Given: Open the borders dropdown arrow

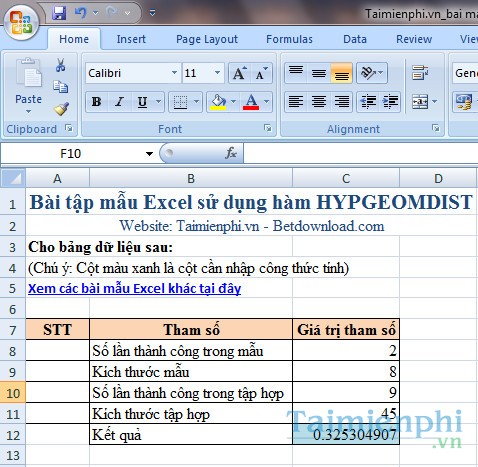Looking at the screenshot, I should (197, 102).
